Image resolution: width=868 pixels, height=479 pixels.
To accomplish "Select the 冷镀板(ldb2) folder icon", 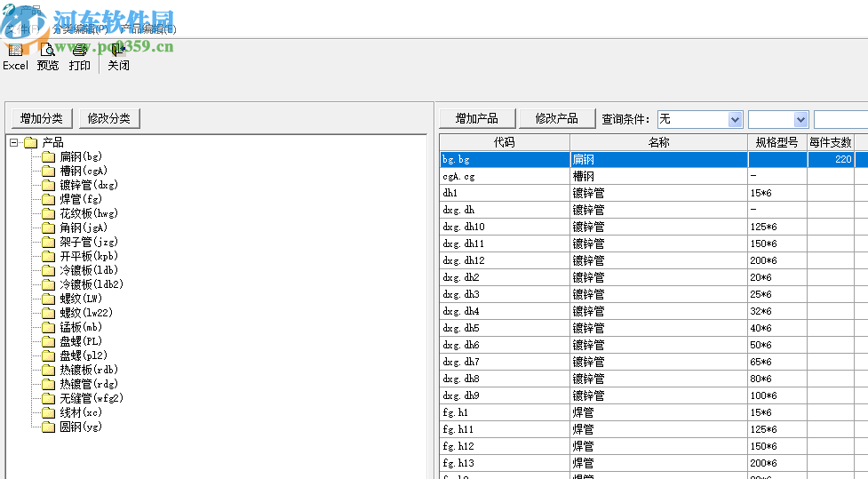I will click(x=49, y=284).
